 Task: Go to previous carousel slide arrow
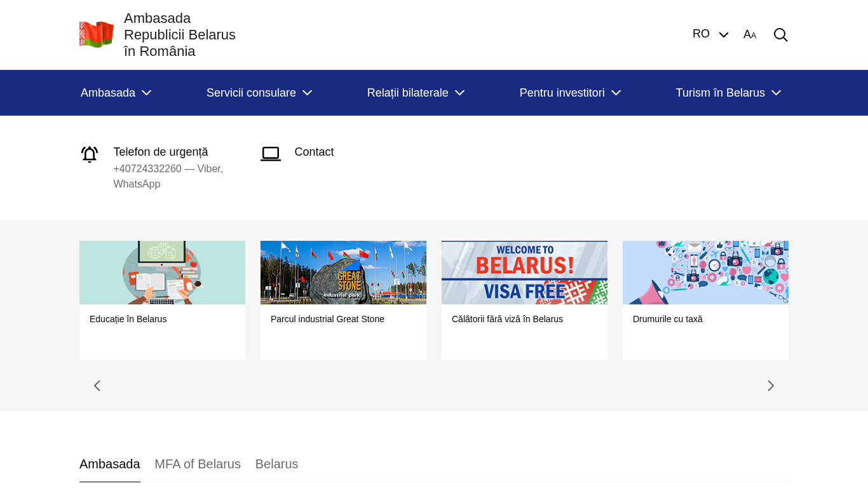97,386
